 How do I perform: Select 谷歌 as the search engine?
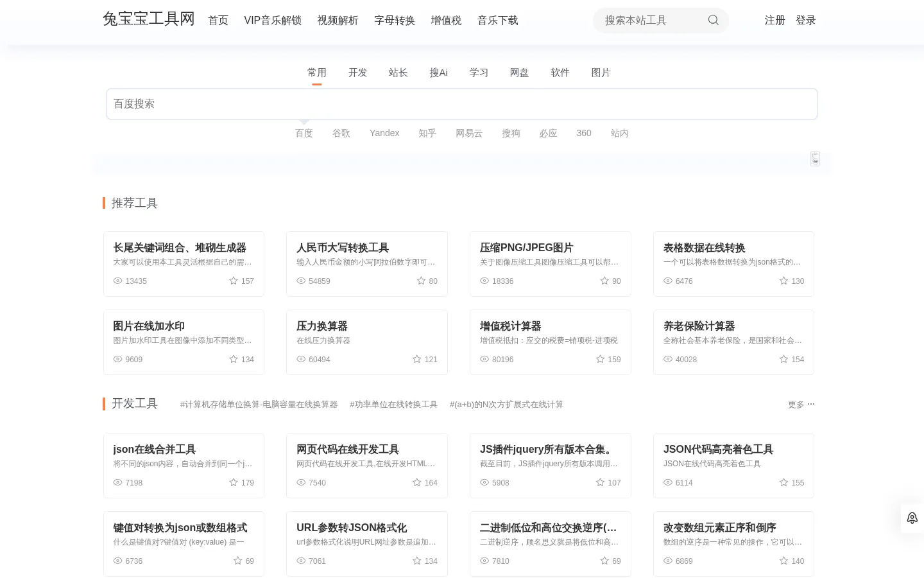click(341, 133)
